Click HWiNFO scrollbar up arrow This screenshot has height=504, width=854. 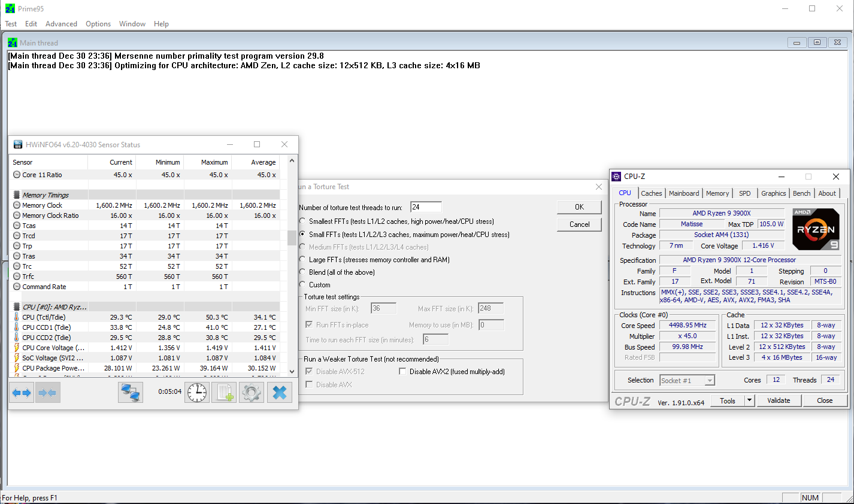[x=292, y=160]
